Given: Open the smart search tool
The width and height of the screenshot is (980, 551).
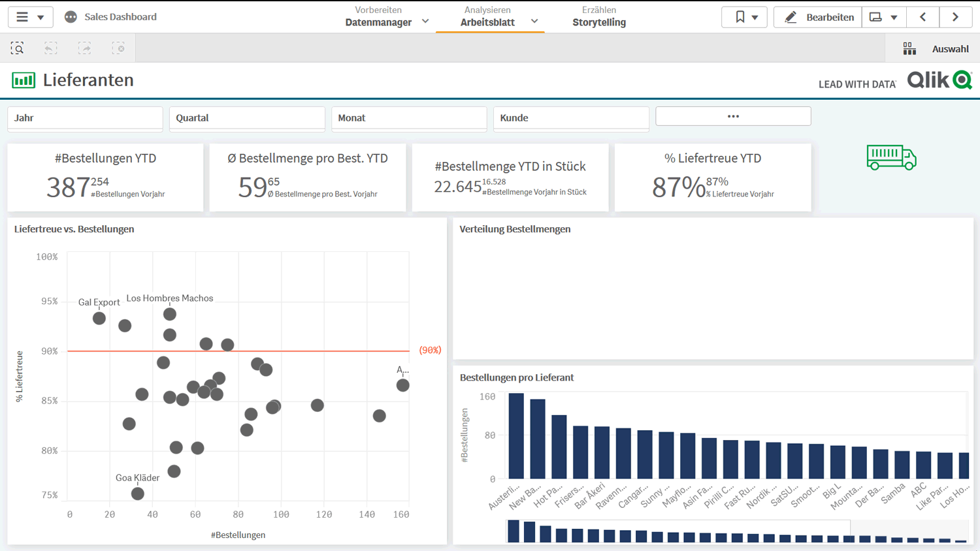Looking at the screenshot, I should (17, 48).
